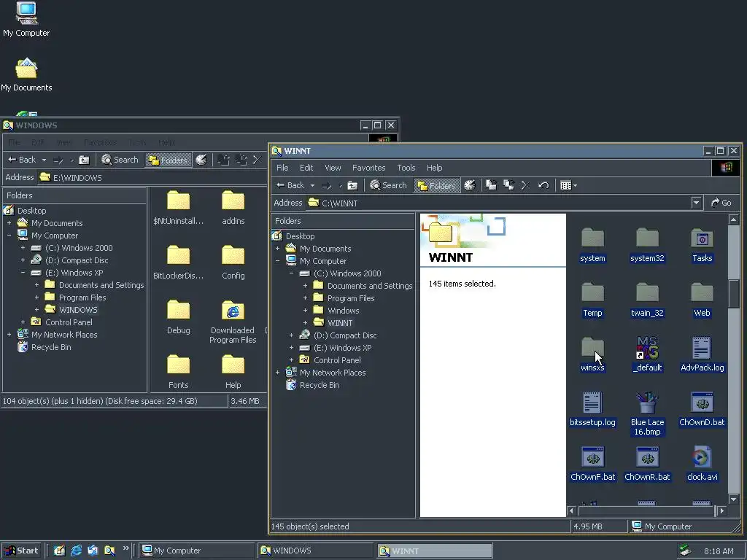This screenshot has width=747, height=560.
Task: Collapse (C:) Windows 2000 in WINNT tree
Action: (x=291, y=274)
